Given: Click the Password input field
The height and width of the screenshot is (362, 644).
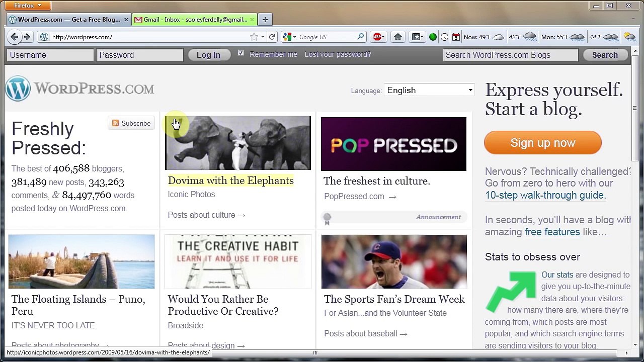Looking at the screenshot, I should tap(140, 55).
